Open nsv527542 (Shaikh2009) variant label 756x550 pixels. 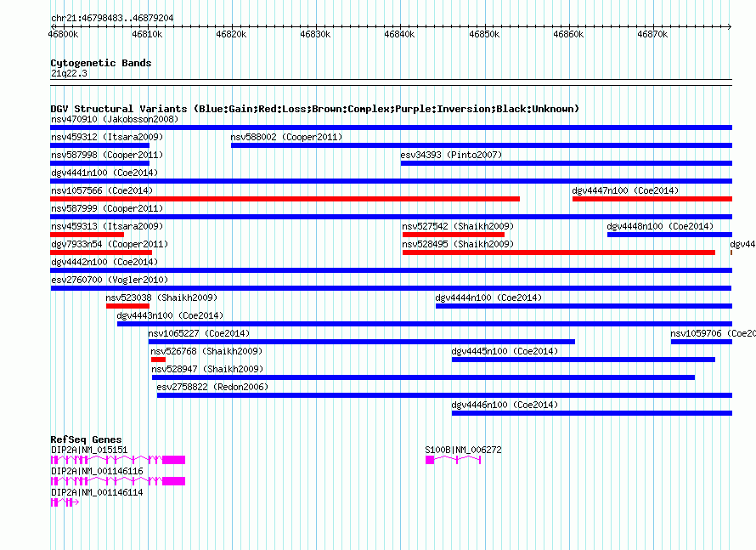pyautogui.click(x=458, y=226)
